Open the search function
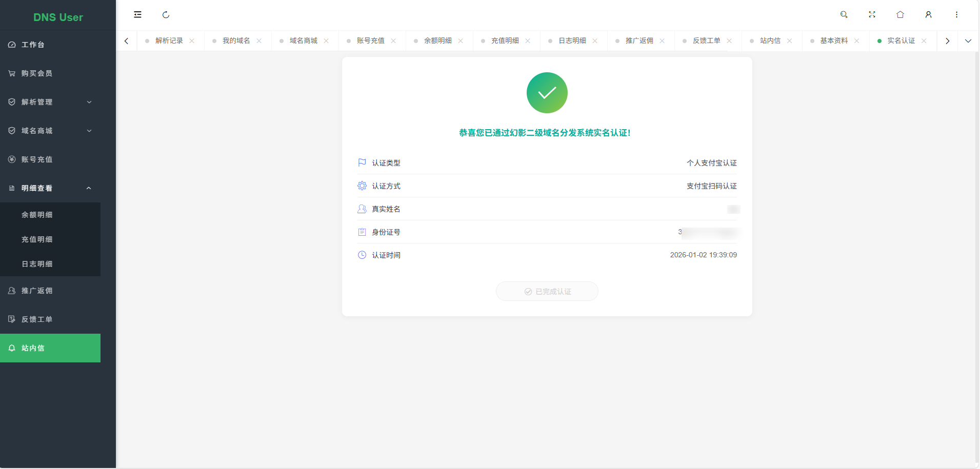980x469 pixels. pyautogui.click(x=844, y=15)
